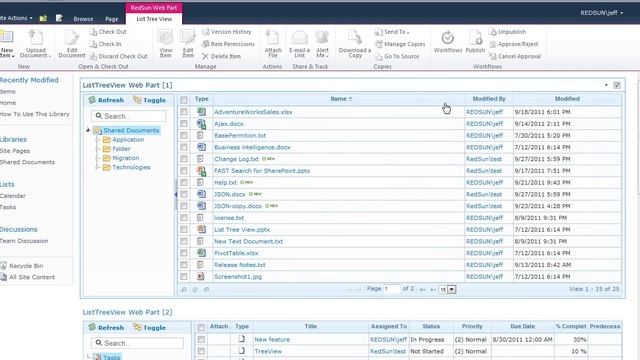Check the box for Ajax.docx
Image resolution: width=640 pixels, height=360 pixels.
(184, 123)
